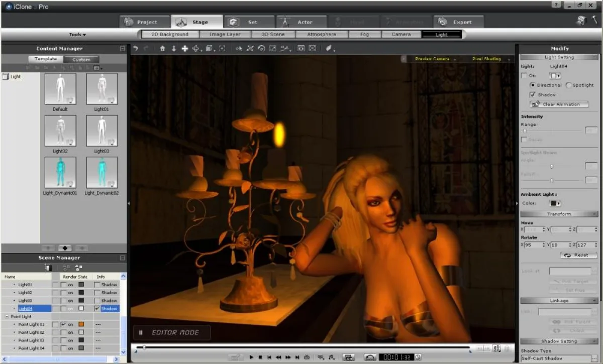Collapse the Point Light group in Scene Manager
This screenshot has height=364, width=603.
6,317
